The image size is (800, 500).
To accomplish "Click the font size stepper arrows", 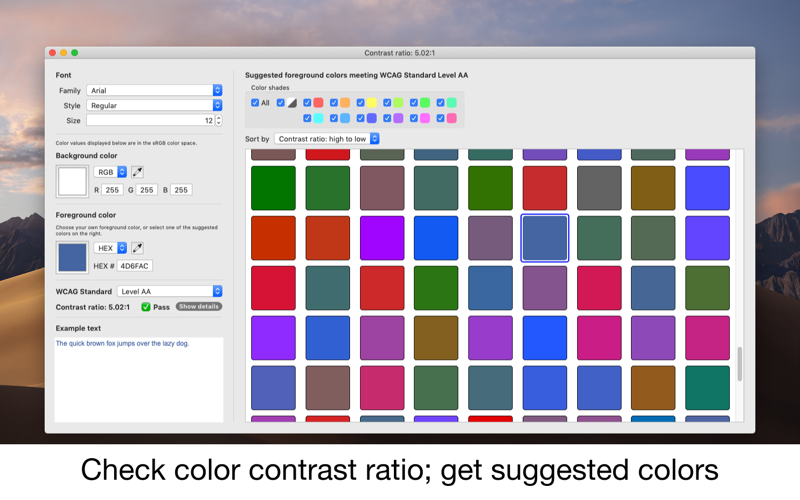I will tap(219, 120).
